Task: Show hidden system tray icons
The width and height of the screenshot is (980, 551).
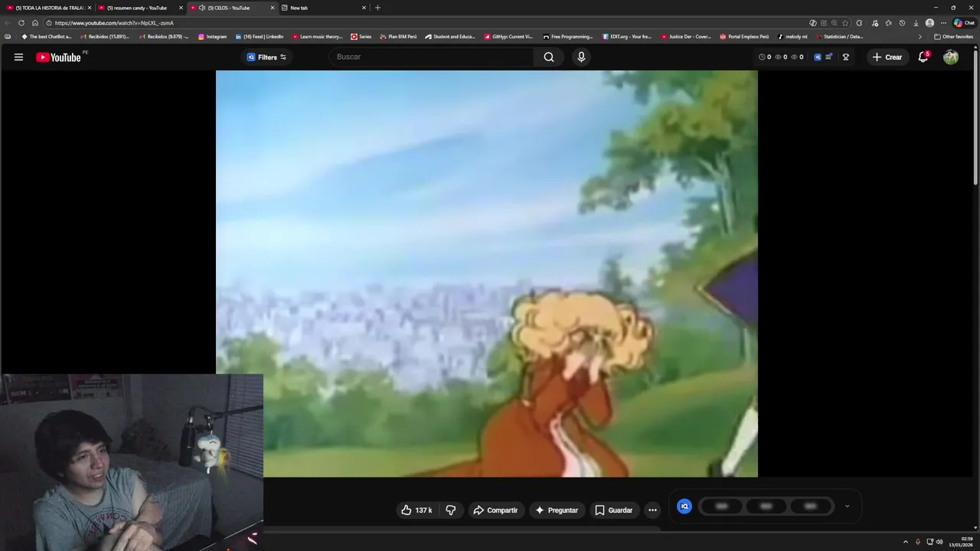Action: [906, 542]
